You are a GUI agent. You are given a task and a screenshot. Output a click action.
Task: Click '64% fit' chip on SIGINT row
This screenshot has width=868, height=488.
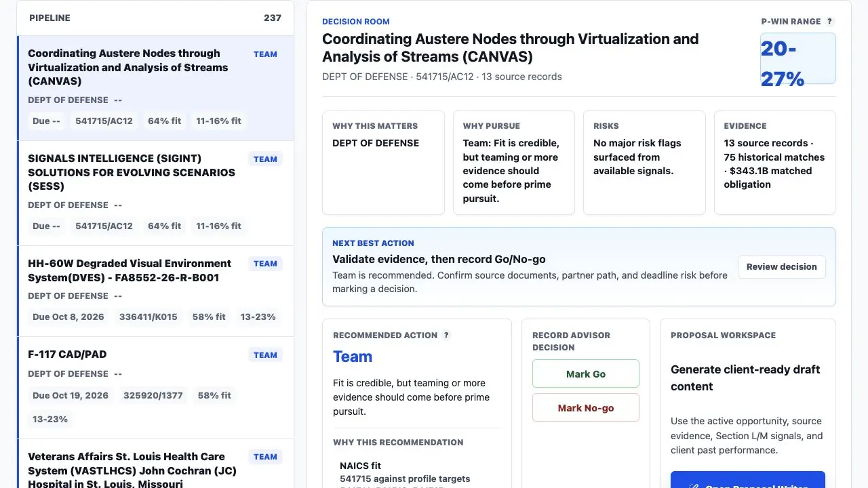click(165, 226)
